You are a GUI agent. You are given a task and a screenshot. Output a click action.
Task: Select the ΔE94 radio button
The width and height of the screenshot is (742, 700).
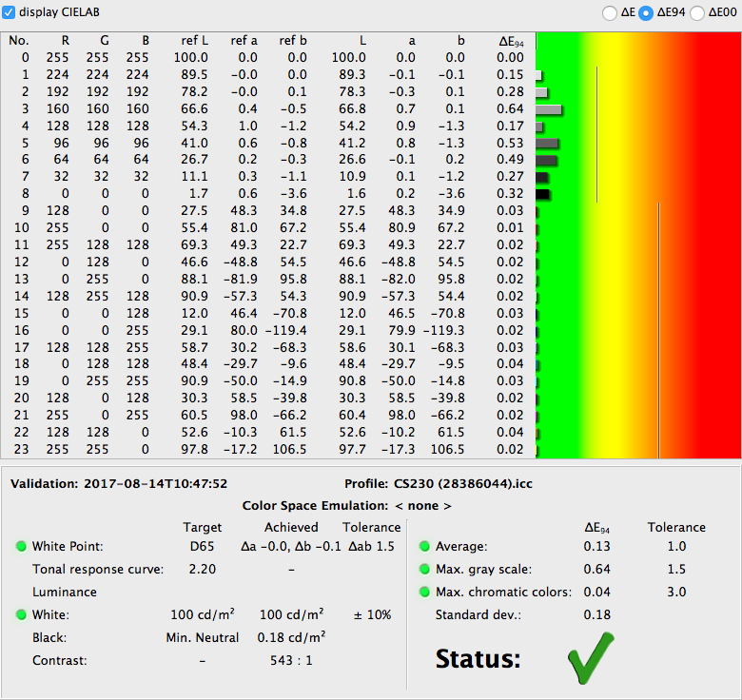(646, 12)
